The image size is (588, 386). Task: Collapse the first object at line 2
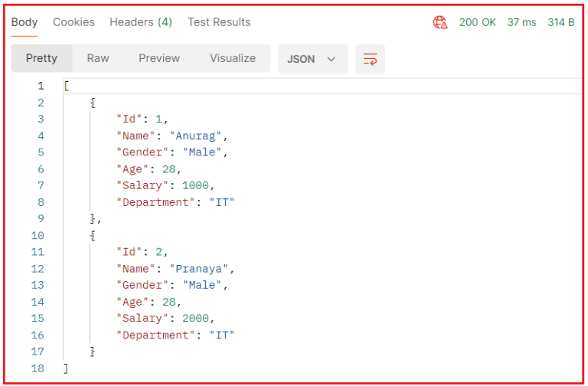click(93, 103)
